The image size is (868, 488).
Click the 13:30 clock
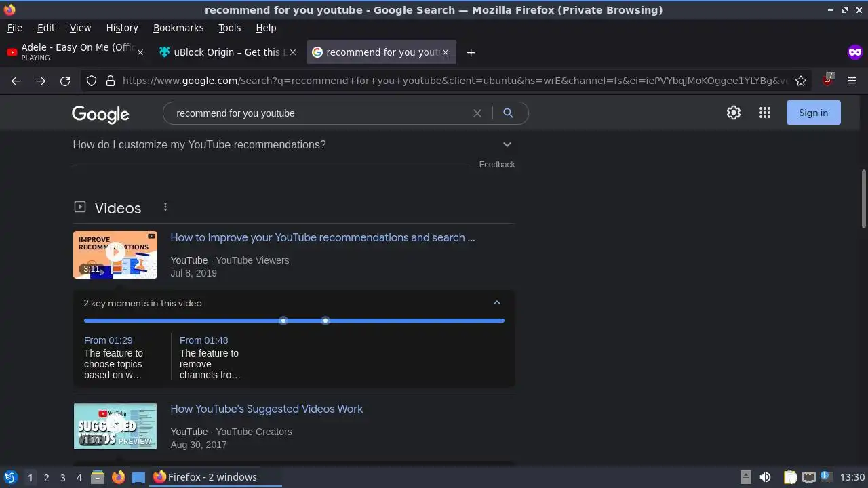point(852,477)
